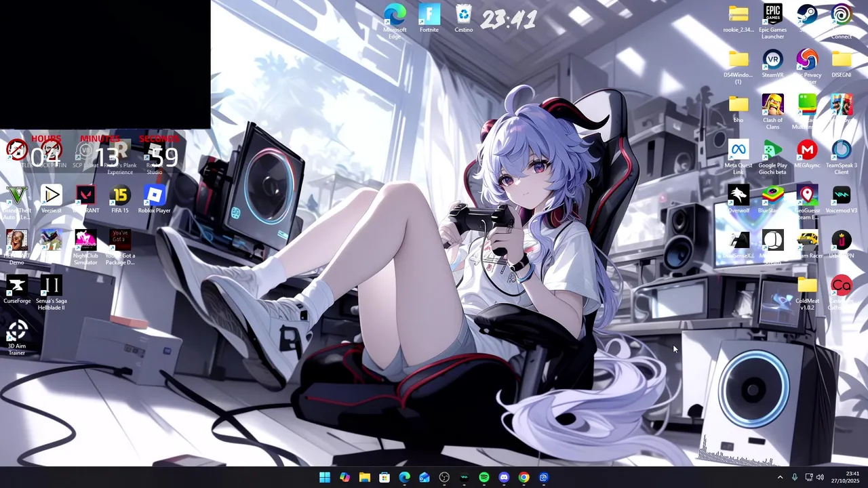Launch the Clash of Clans shortcut
The width and height of the screenshot is (868, 488).
pos(772,112)
